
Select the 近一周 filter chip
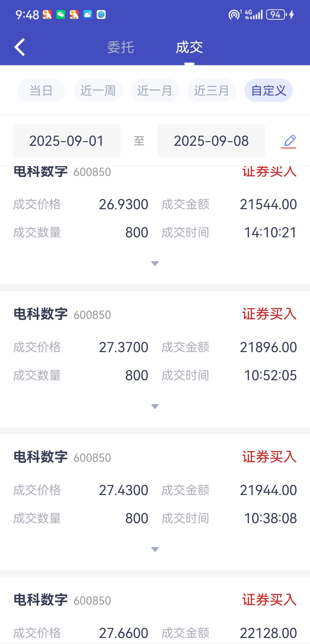98,90
